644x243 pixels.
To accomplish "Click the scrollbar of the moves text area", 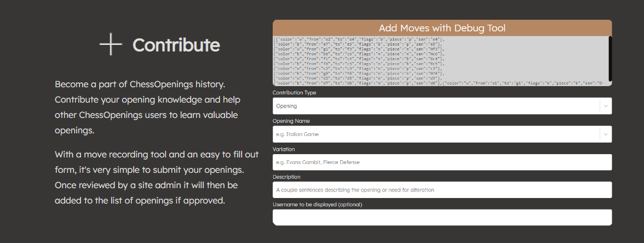I will 610,58.
